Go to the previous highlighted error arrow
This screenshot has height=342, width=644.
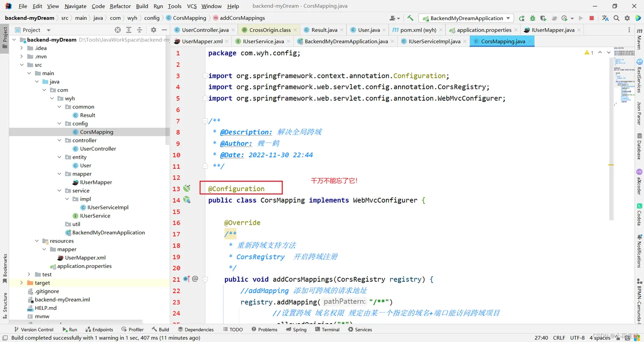(x=600, y=53)
